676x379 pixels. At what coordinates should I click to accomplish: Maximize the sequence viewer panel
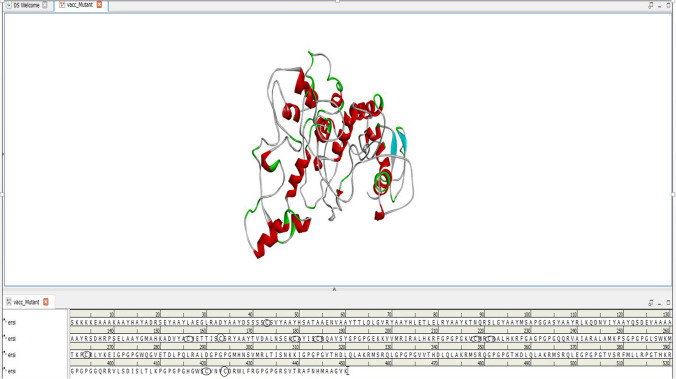pyautogui.click(x=669, y=303)
